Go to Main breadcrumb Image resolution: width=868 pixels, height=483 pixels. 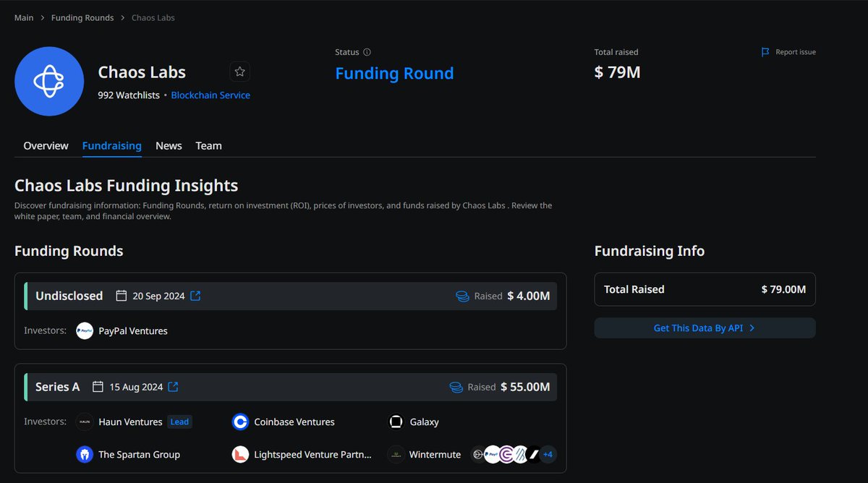click(x=24, y=17)
